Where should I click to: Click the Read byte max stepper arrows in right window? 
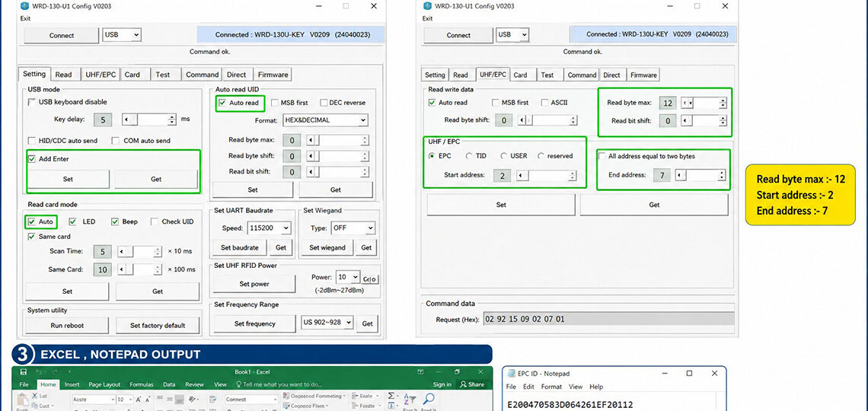point(723,103)
